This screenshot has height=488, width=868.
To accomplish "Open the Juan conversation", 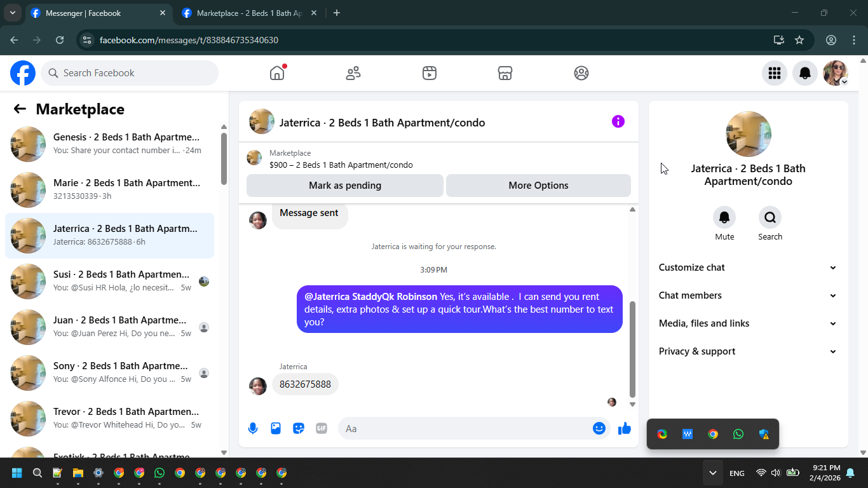I will [x=110, y=327].
